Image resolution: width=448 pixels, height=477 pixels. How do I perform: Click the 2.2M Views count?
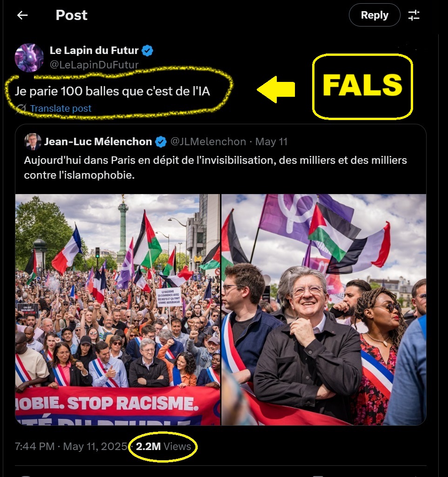pos(163,446)
